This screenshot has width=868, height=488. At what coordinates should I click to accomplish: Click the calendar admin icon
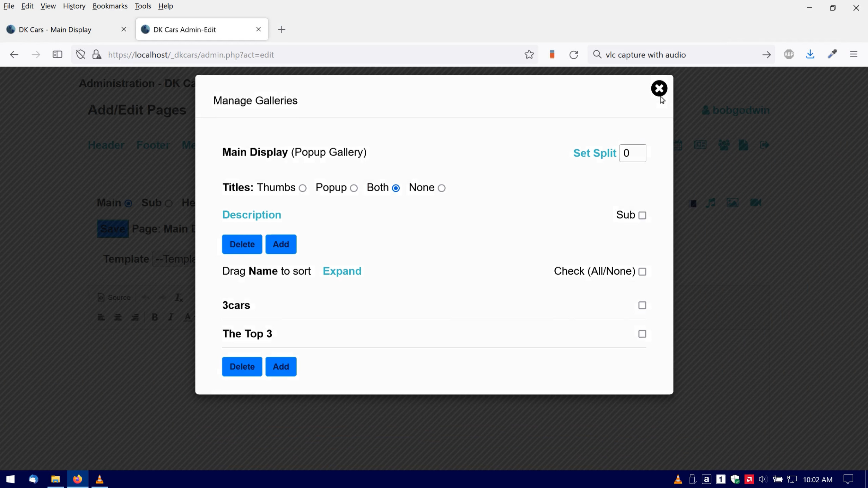click(x=678, y=145)
